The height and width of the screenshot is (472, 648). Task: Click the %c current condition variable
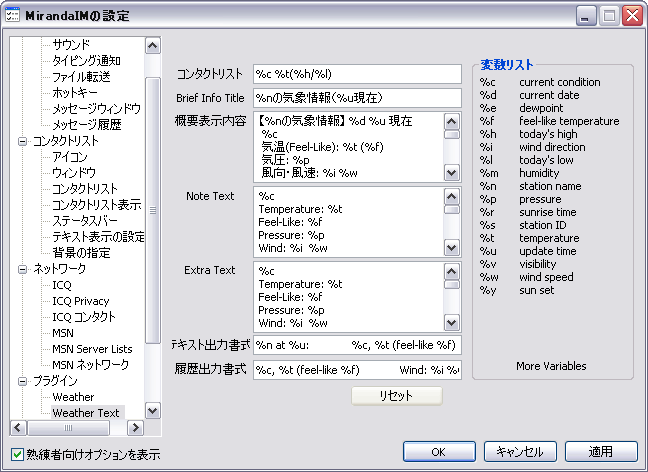[540, 82]
